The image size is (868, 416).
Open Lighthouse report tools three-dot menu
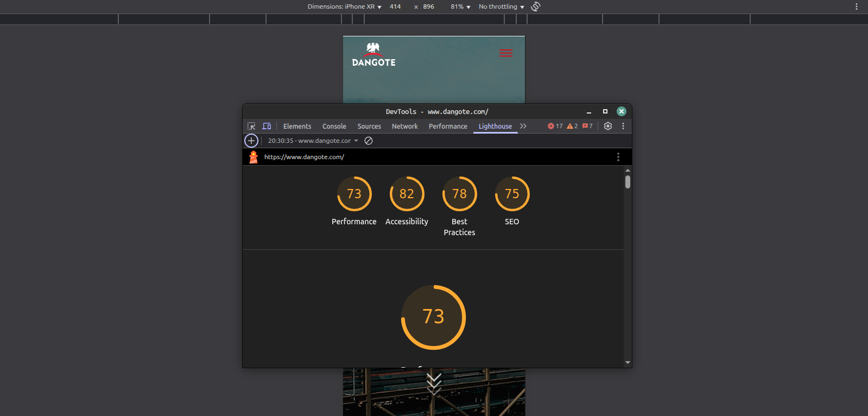click(618, 157)
